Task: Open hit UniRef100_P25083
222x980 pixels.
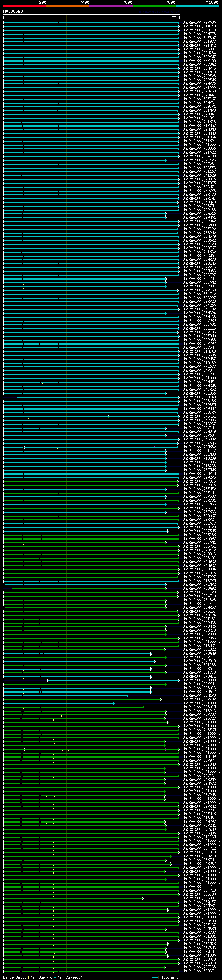Action: click(199, 271)
